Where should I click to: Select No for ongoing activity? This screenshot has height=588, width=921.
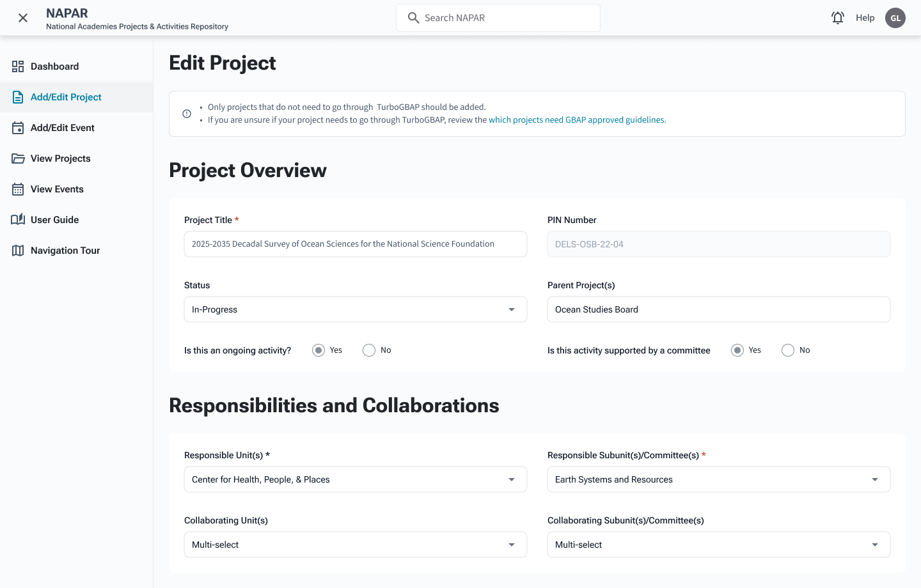tap(369, 350)
